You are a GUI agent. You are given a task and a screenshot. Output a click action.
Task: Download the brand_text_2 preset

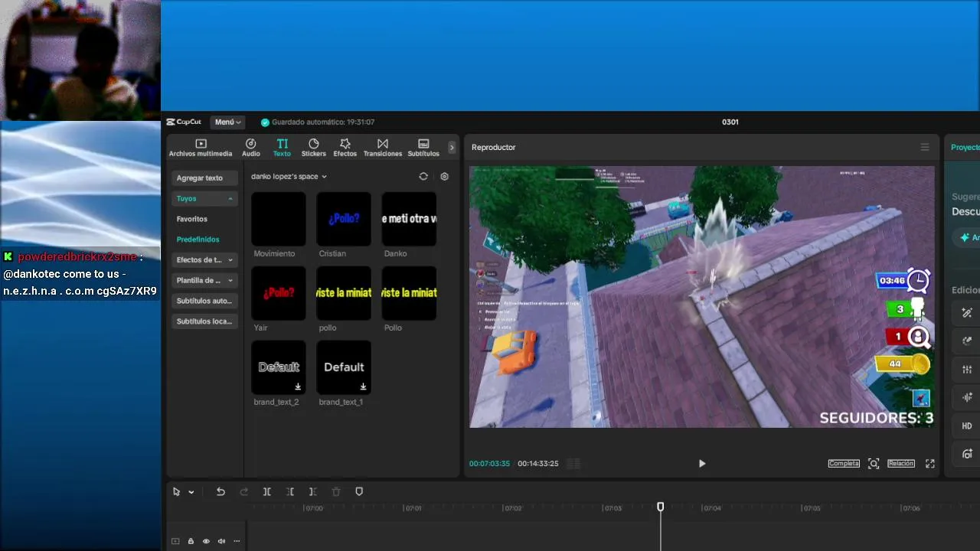[x=298, y=386]
